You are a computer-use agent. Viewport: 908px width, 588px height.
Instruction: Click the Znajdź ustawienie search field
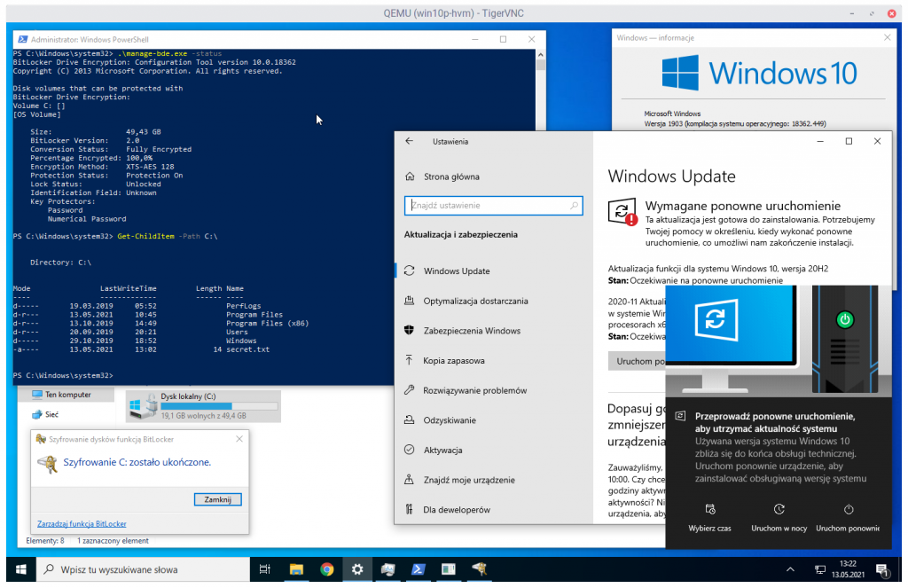point(493,206)
